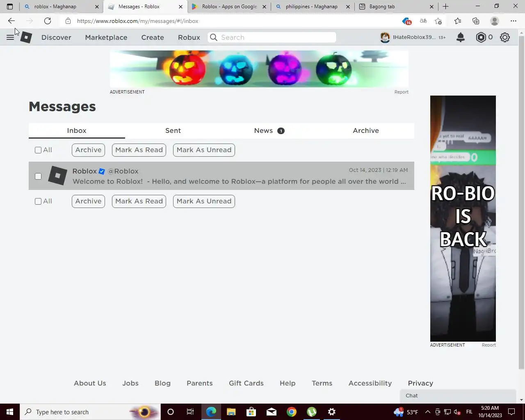This screenshot has height=420, width=525.
Task: Check the bottom All checkbox
Action: pos(38,201)
